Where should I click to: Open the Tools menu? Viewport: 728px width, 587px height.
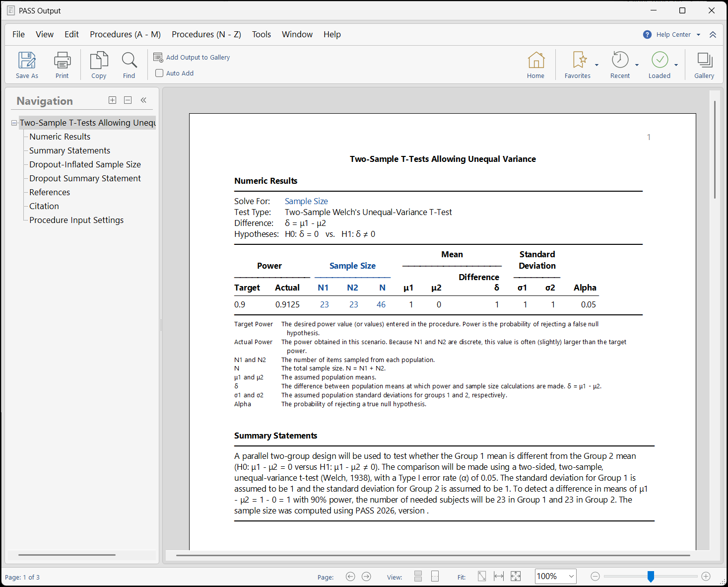coord(261,34)
